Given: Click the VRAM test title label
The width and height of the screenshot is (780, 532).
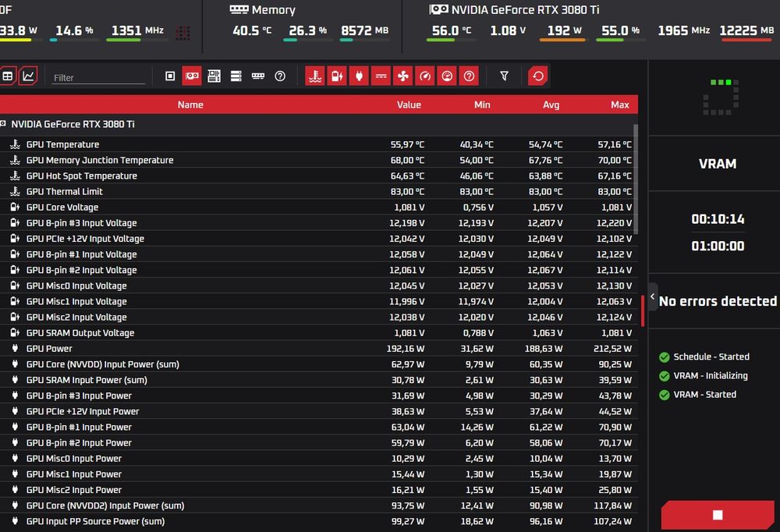Looking at the screenshot, I should [x=718, y=164].
